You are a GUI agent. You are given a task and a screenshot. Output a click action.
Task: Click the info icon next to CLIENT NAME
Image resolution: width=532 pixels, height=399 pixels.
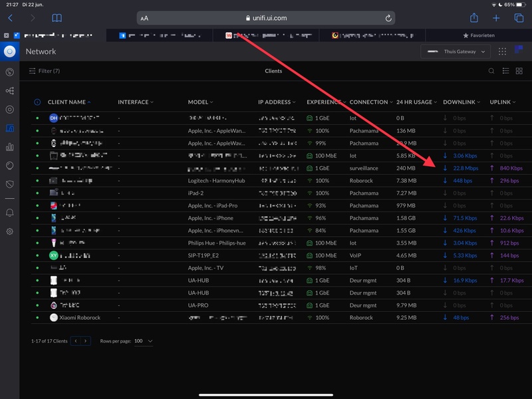point(37,102)
